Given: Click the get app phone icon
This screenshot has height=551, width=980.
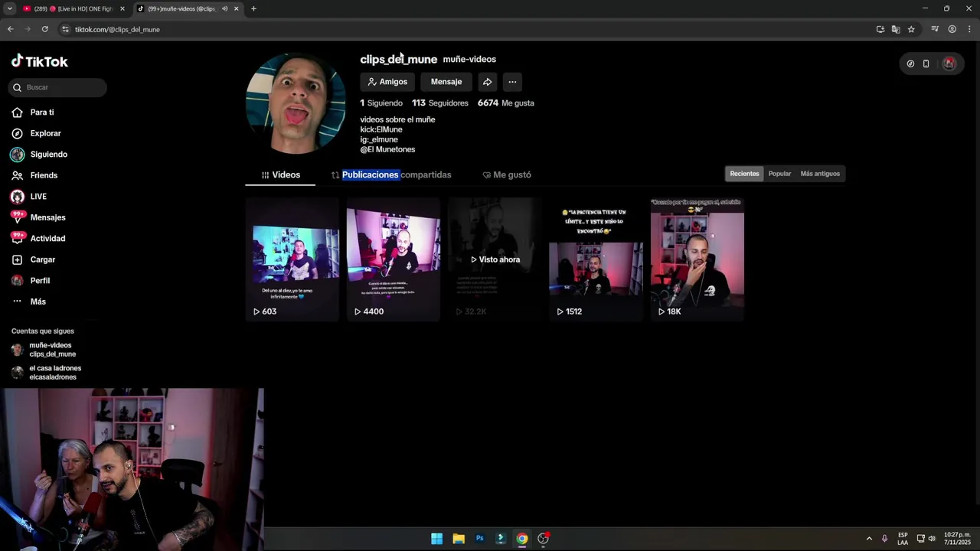Looking at the screenshot, I should tap(926, 64).
